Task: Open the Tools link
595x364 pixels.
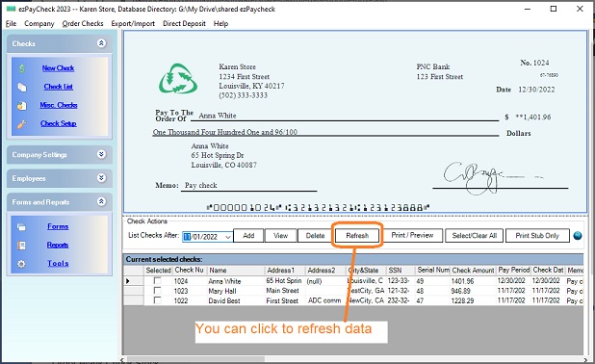Action: click(58, 263)
